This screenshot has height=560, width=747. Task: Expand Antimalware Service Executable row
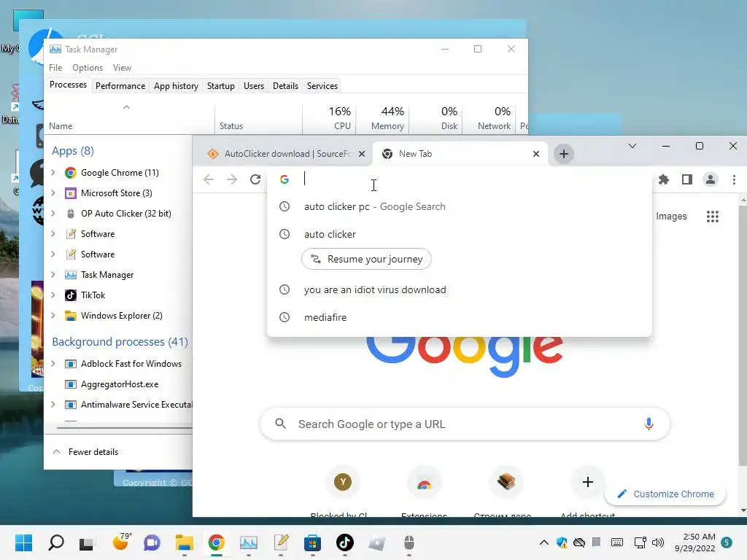(x=53, y=405)
